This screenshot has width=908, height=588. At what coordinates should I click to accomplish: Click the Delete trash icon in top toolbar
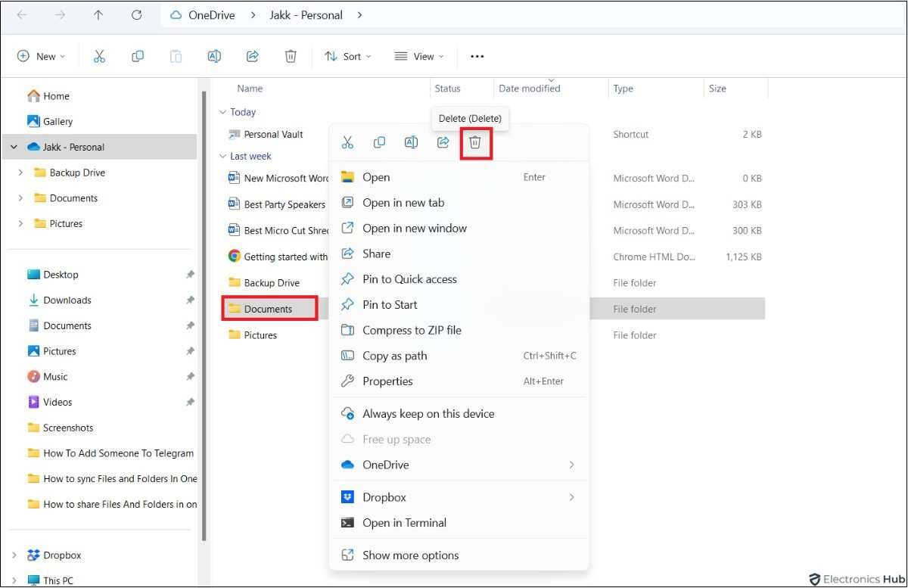click(x=291, y=56)
